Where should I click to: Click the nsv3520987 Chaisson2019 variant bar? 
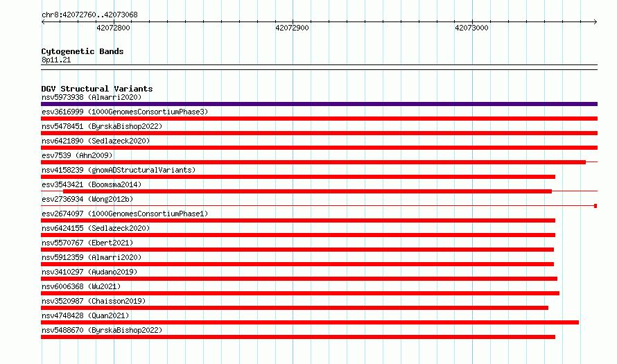tap(295, 308)
